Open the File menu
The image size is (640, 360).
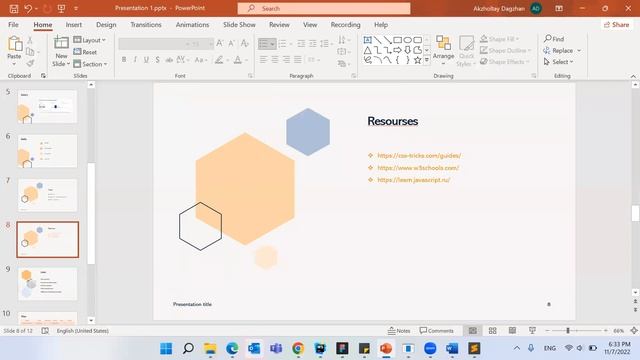click(x=13, y=24)
